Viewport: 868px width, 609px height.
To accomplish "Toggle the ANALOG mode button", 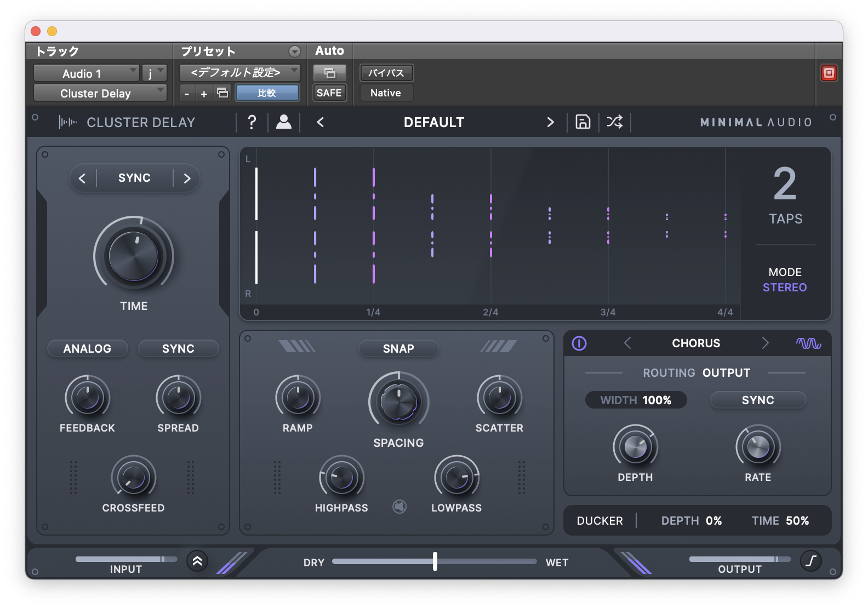I will click(x=87, y=349).
